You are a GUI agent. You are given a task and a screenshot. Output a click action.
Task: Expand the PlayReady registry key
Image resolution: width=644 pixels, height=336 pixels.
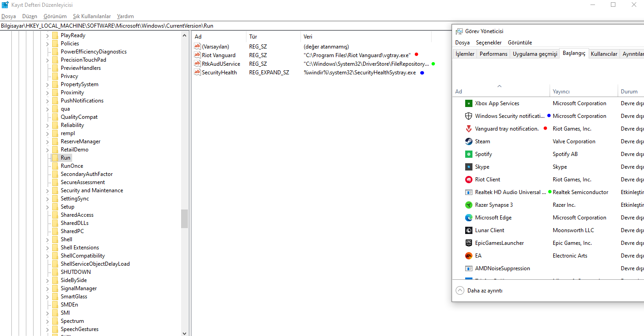[47, 35]
